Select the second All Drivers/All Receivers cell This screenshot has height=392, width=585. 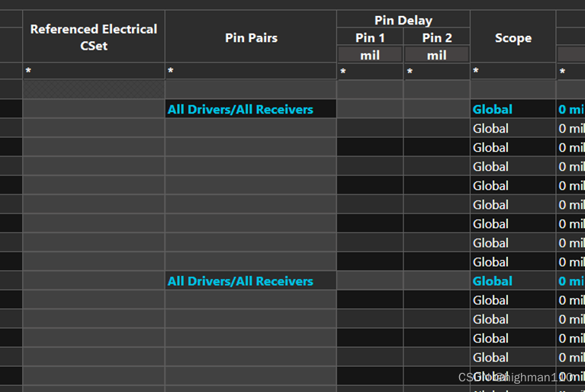point(241,281)
